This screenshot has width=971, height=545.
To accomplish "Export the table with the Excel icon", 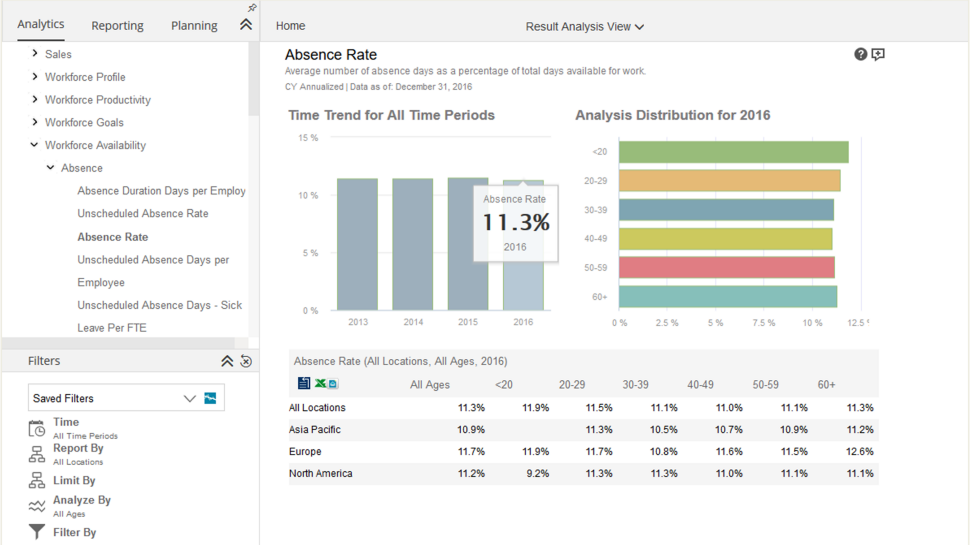I will point(320,383).
